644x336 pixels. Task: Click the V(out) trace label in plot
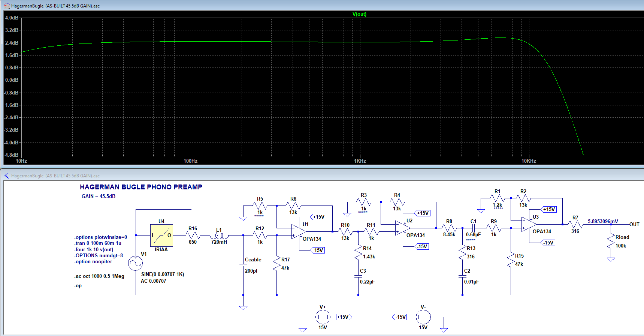pos(359,14)
